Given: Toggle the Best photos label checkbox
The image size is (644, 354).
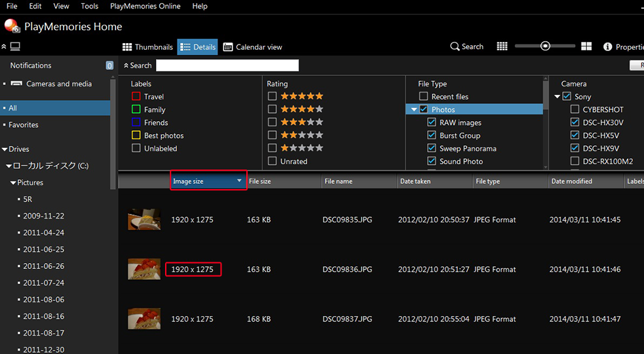Looking at the screenshot, I should [x=136, y=135].
